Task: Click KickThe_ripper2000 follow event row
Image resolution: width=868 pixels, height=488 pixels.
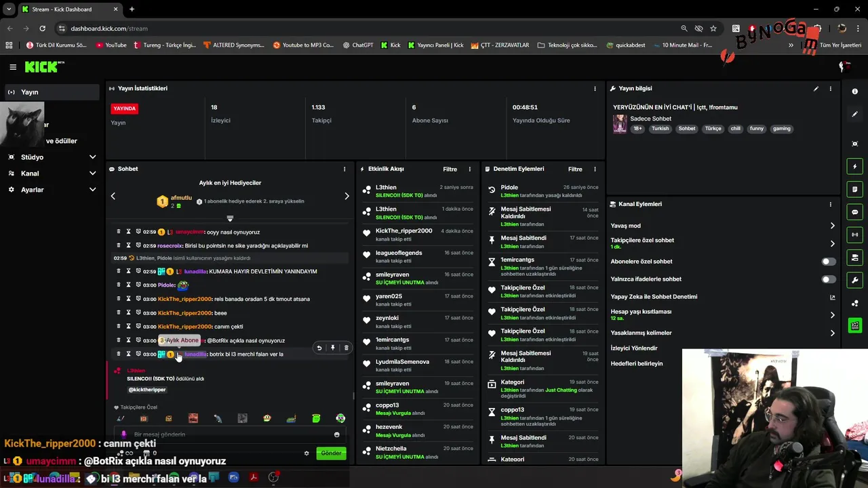Action: point(418,235)
